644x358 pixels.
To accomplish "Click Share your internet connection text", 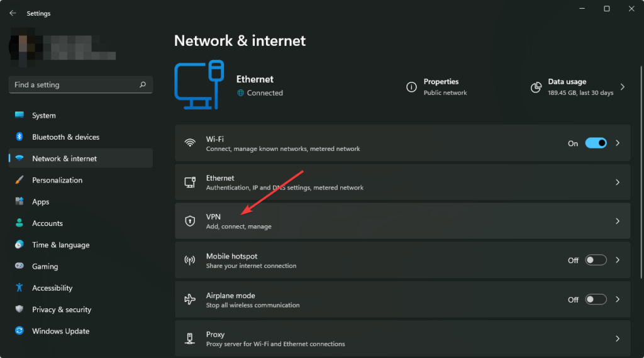I will [x=251, y=266].
